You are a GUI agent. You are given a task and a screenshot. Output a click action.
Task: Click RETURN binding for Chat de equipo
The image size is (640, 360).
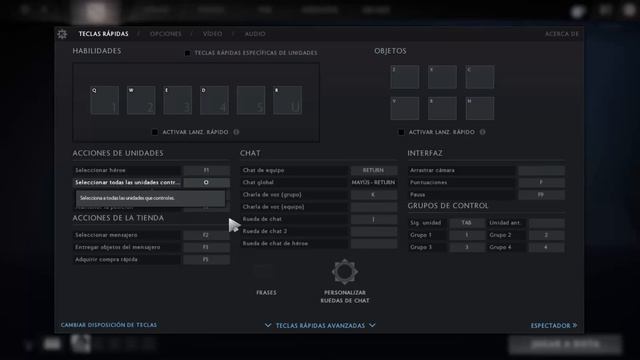[x=373, y=170]
